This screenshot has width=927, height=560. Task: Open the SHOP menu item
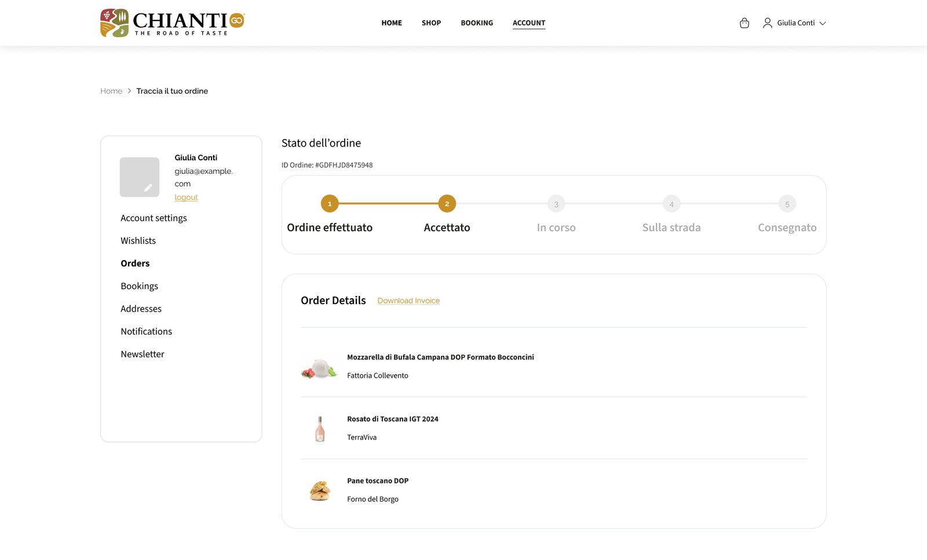(431, 23)
